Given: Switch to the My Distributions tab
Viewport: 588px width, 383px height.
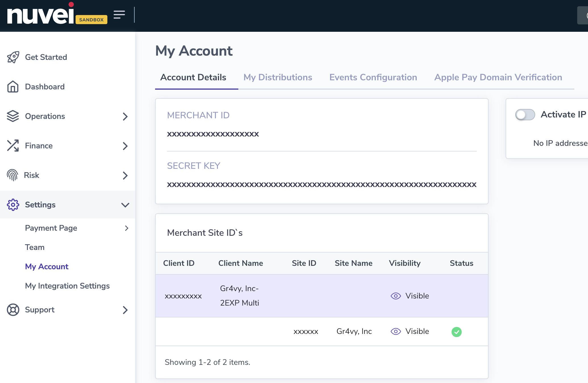Looking at the screenshot, I should click(278, 77).
